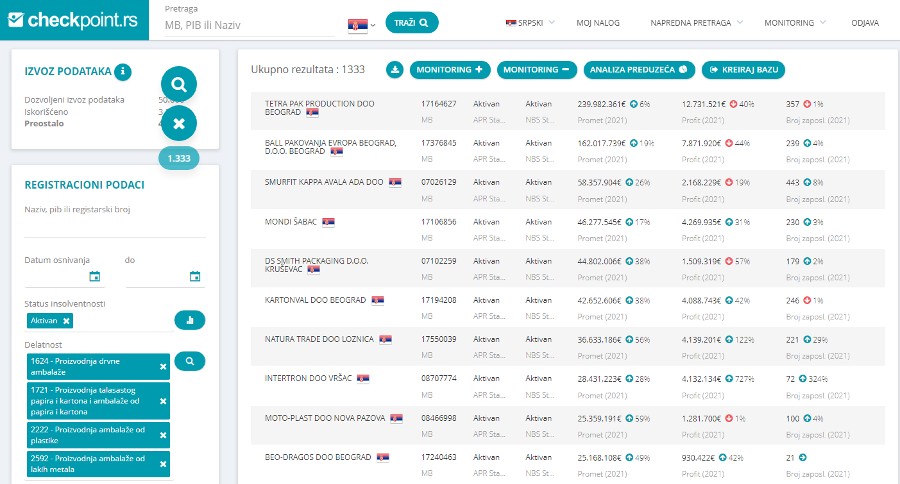
Task: Open the country flag selector in search bar
Action: tap(361, 25)
